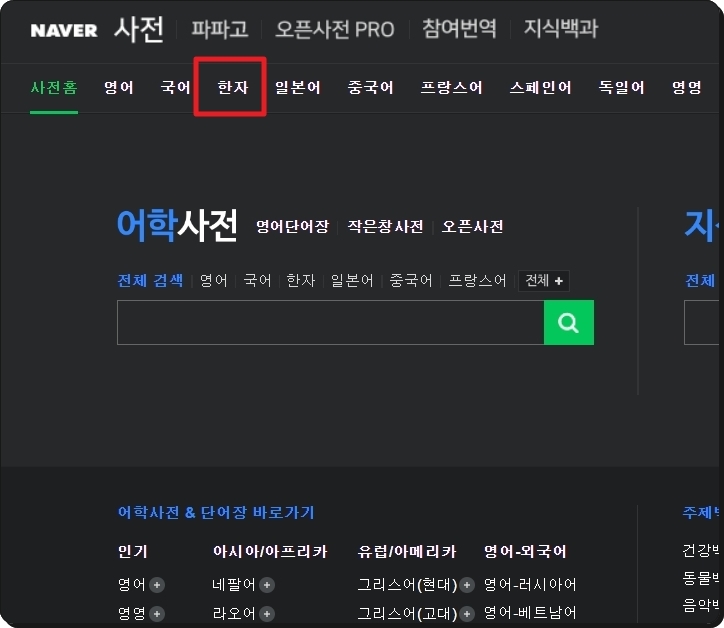The image size is (724, 628).
Task: Expand the plus icon beside 네팔어
Action: click(267, 585)
